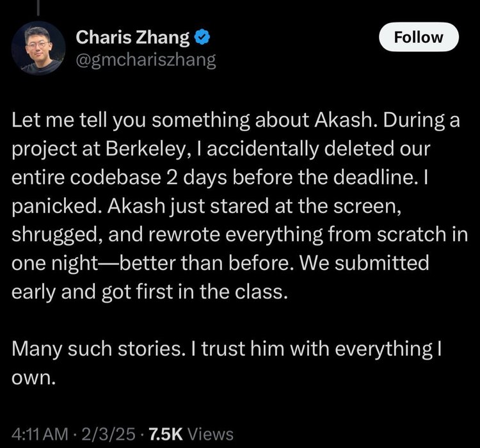Open the Charis Zhang display name link
480x448 pixels.
(x=133, y=38)
